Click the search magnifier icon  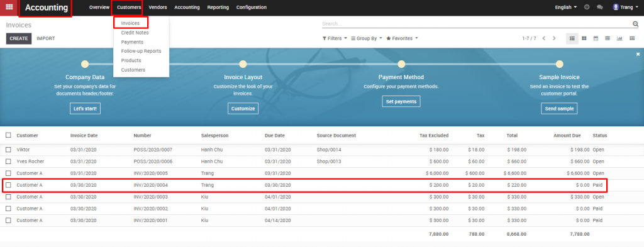pos(636,24)
